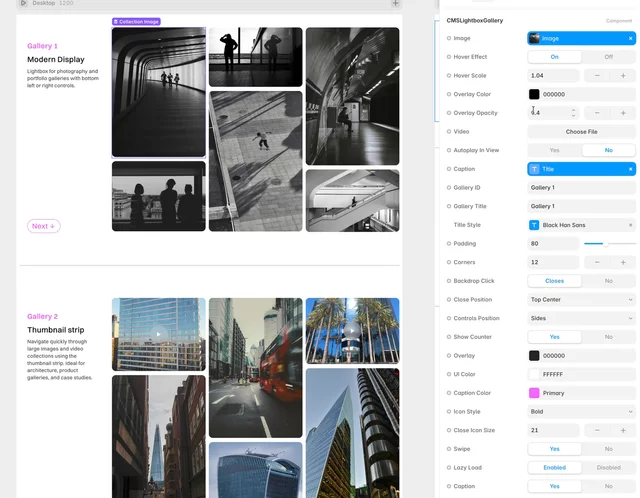Clear the Black Han Sans title style
The height and width of the screenshot is (498, 640).
point(630,225)
